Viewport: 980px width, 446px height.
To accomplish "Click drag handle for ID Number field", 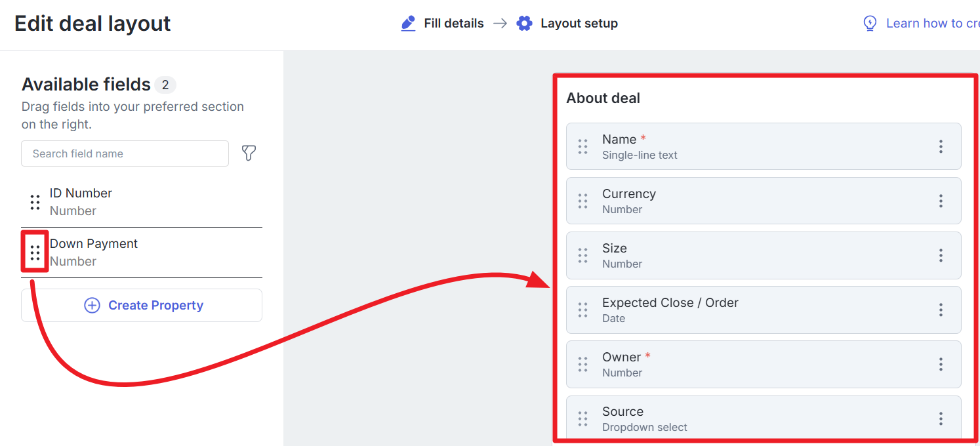I will pyautogui.click(x=35, y=202).
